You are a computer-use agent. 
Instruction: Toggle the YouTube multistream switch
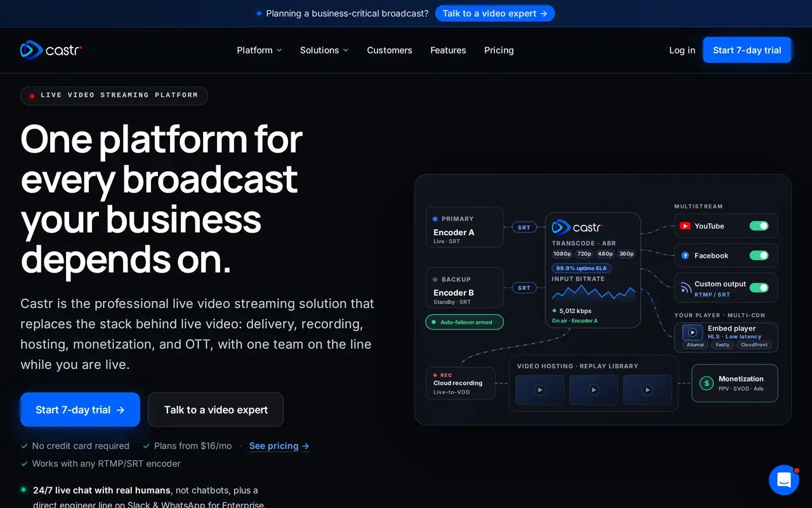click(759, 226)
